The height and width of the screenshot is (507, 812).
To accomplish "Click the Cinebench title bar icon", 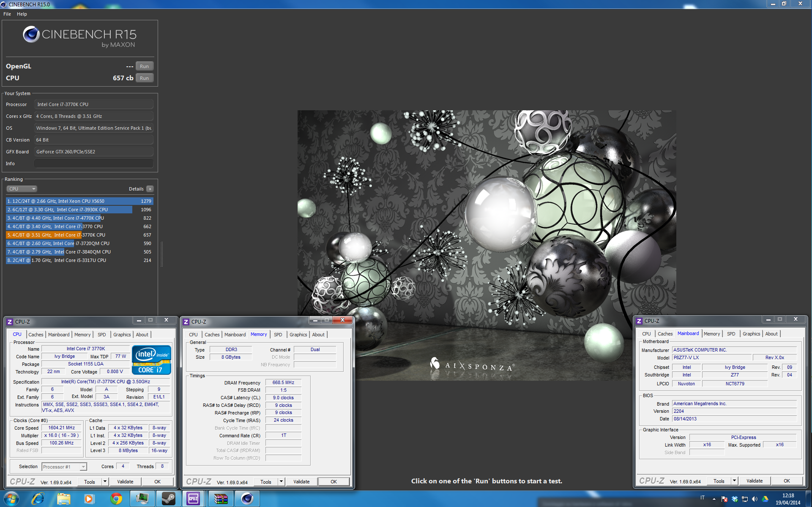I will pos(4,4).
